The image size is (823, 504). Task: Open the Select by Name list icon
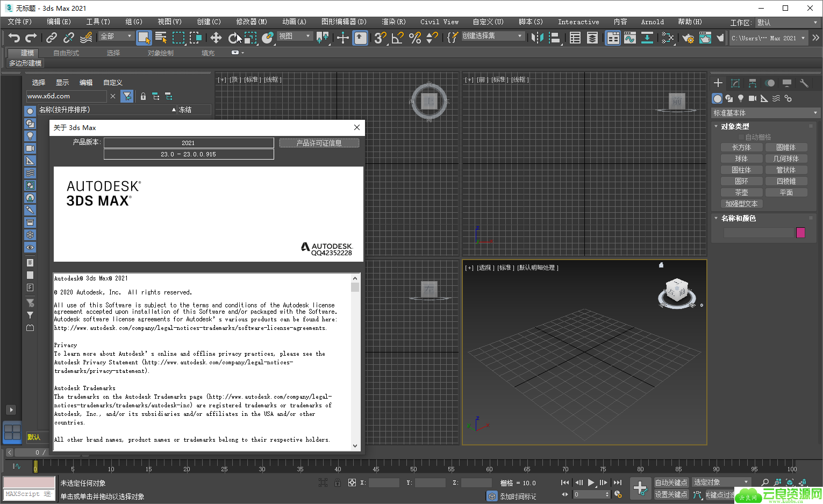coord(161,38)
